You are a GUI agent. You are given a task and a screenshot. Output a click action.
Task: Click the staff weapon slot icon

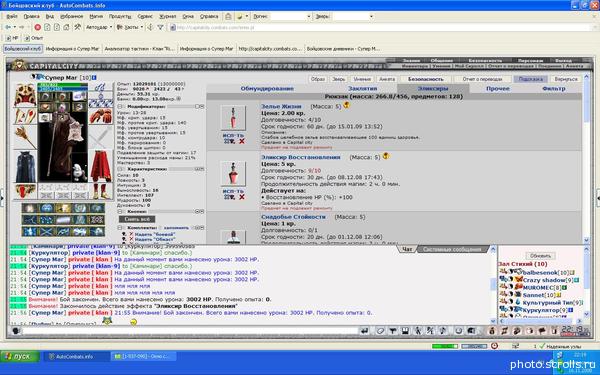26,137
